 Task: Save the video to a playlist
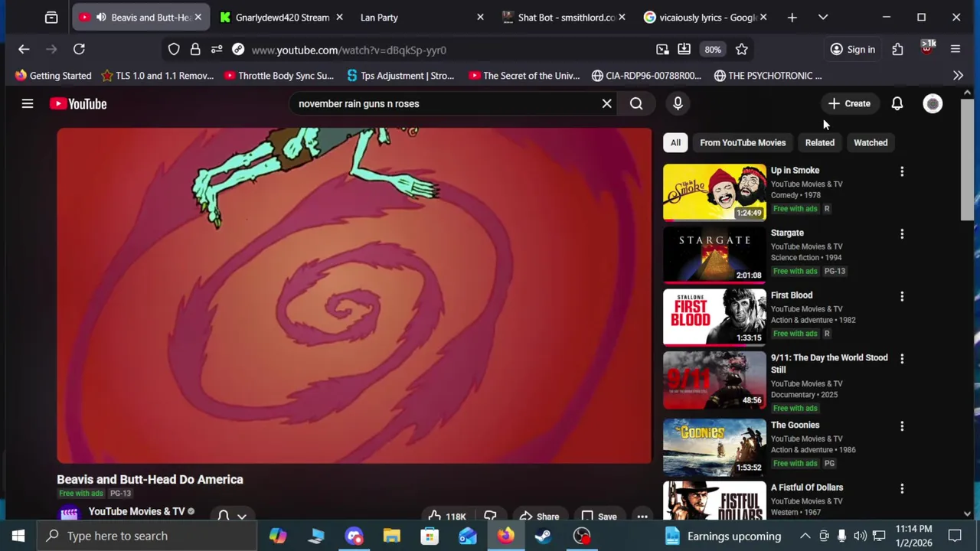click(x=599, y=516)
